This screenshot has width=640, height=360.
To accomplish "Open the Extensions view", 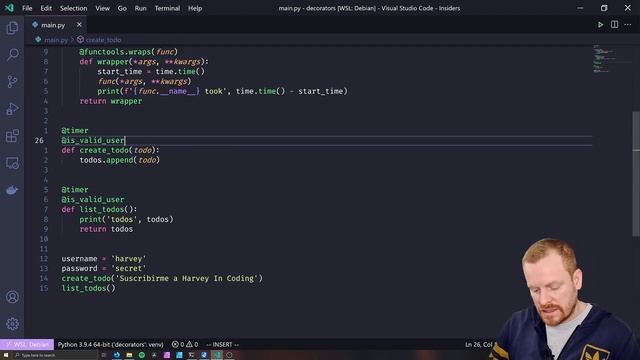I will (12, 136).
